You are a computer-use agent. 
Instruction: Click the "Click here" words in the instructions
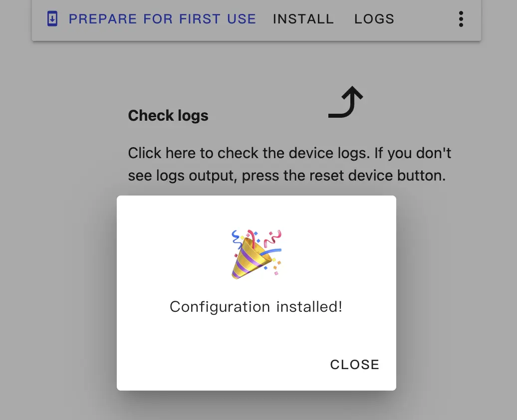[x=162, y=153]
